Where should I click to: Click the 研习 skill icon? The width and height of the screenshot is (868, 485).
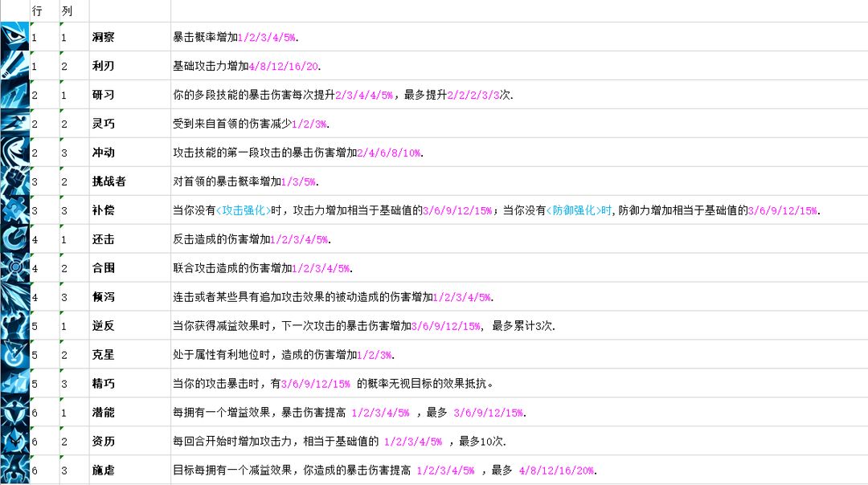[14, 94]
